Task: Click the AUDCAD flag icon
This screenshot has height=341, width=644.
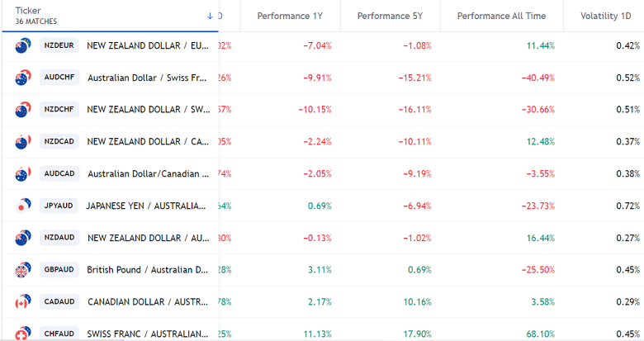Action: [x=22, y=173]
